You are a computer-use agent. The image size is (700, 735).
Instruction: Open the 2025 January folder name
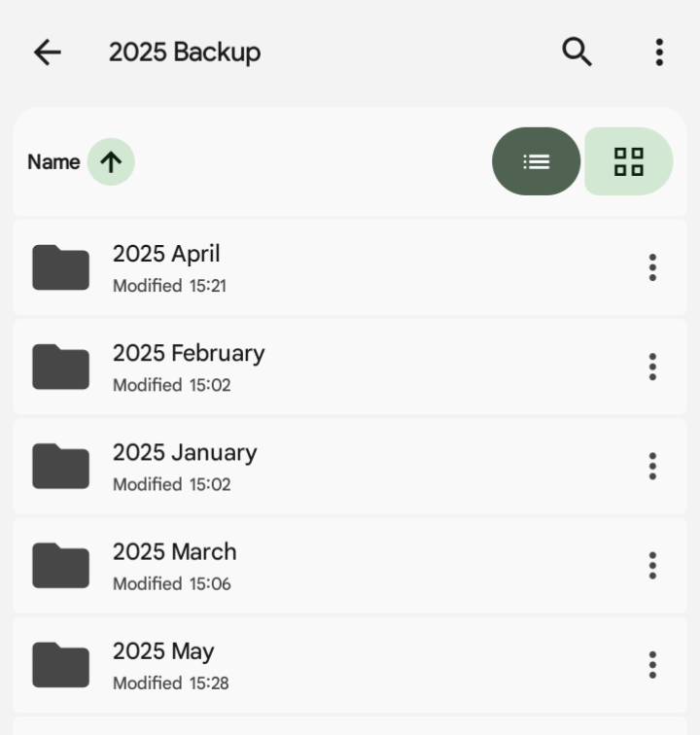tap(185, 453)
